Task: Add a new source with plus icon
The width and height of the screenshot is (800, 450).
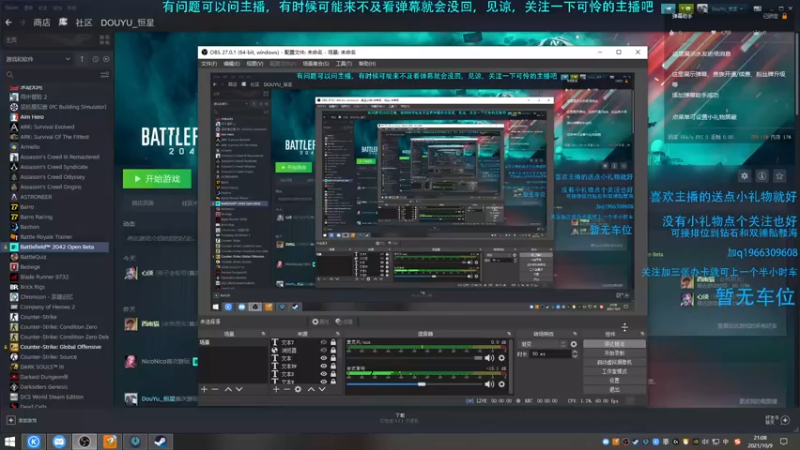Action: pos(276,389)
